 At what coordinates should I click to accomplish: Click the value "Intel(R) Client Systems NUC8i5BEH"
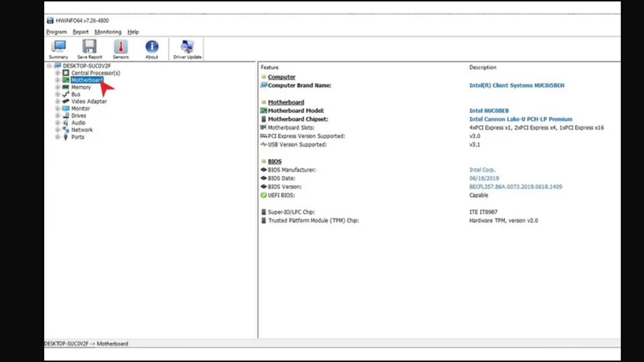pyautogui.click(x=517, y=85)
